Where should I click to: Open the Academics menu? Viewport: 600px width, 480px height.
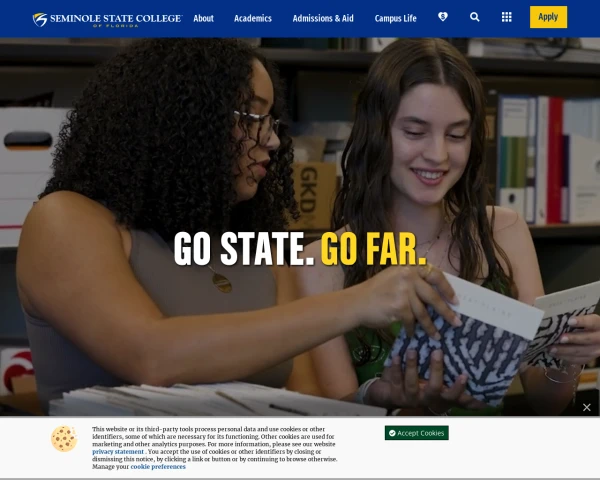(253, 18)
